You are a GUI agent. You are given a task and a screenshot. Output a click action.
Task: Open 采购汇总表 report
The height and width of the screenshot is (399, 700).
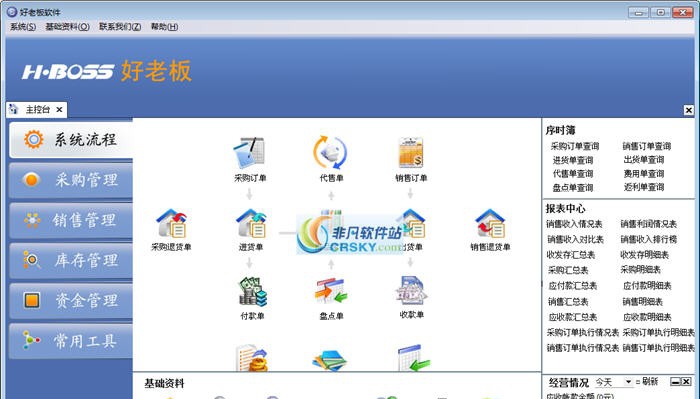[x=568, y=270]
